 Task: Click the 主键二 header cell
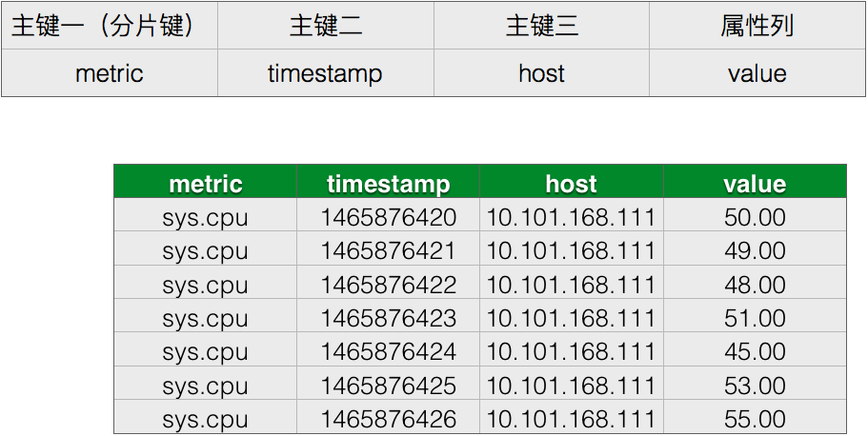pyautogui.click(x=326, y=26)
